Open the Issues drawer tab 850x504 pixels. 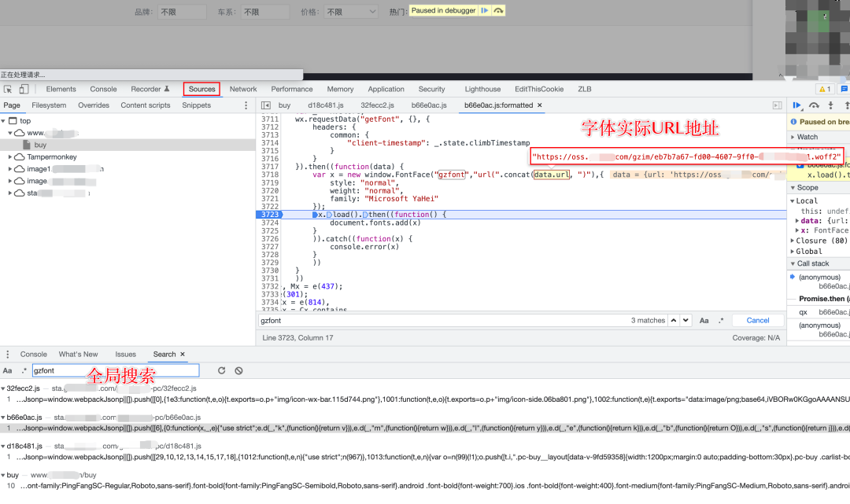click(125, 354)
